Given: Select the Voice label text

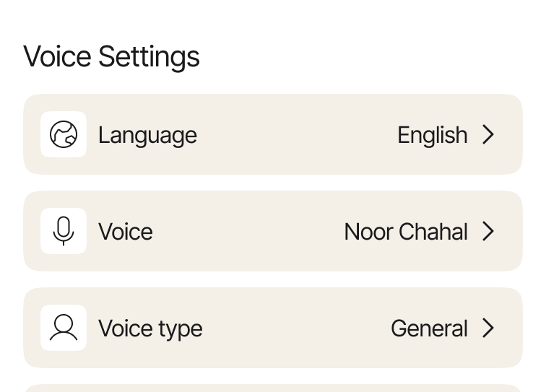Looking at the screenshot, I should point(126,232).
